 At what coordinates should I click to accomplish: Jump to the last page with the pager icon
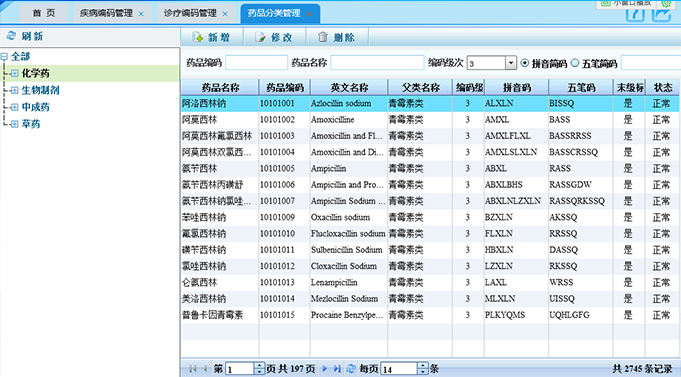[337, 369]
